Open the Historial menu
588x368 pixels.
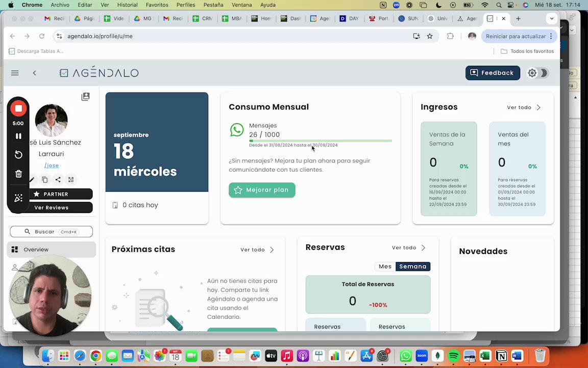pos(128,5)
